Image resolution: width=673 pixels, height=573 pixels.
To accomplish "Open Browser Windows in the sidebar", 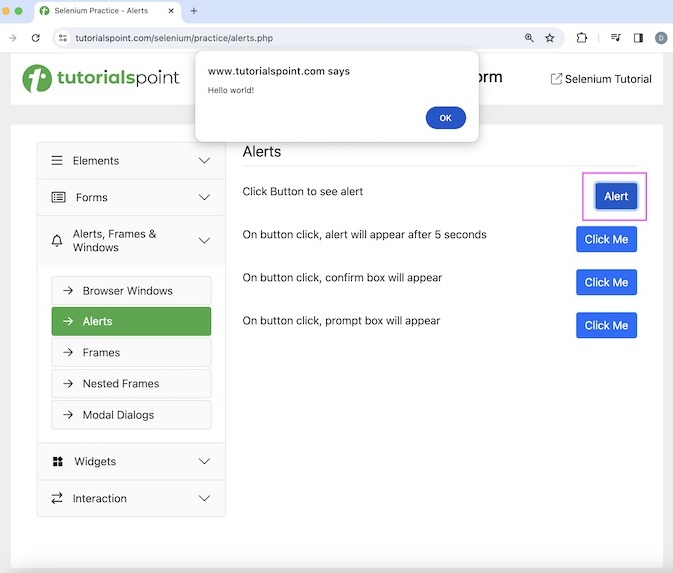I will pos(131,291).
